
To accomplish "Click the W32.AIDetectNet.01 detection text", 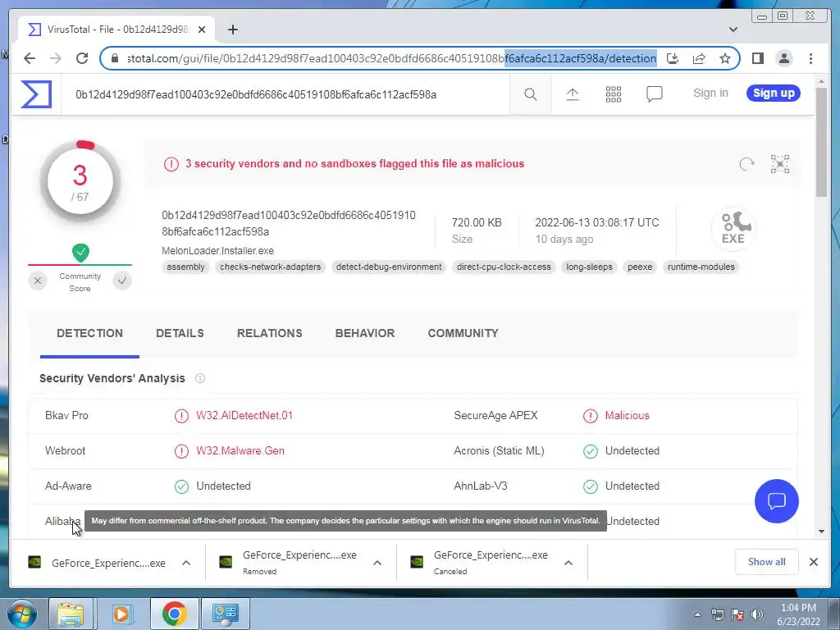I will click(244, 415).
